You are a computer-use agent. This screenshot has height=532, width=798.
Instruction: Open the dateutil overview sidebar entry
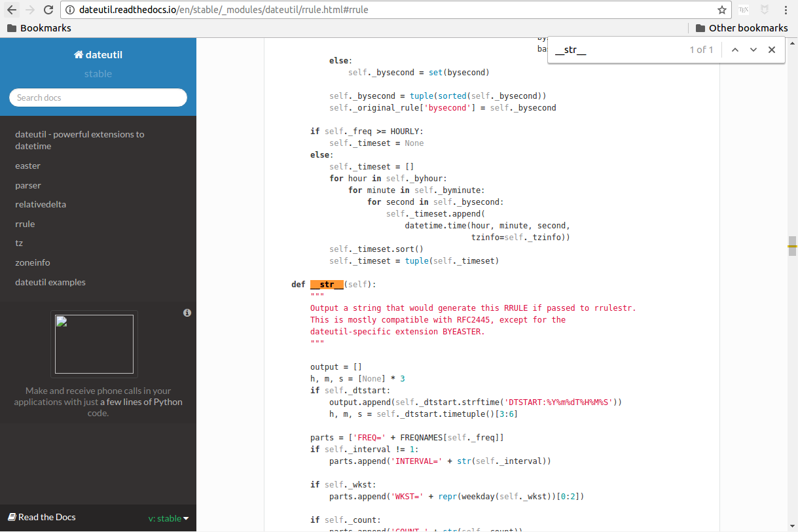point(80,140)
